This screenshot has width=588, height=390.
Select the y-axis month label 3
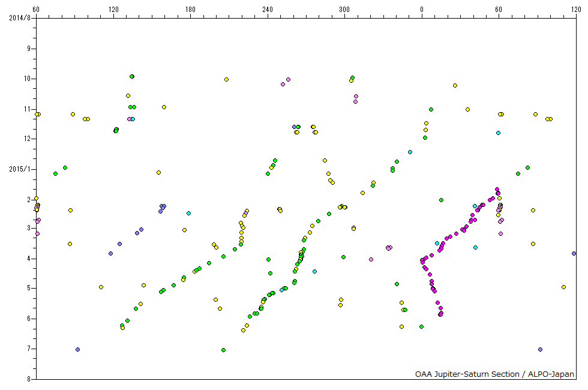point(29,228)
